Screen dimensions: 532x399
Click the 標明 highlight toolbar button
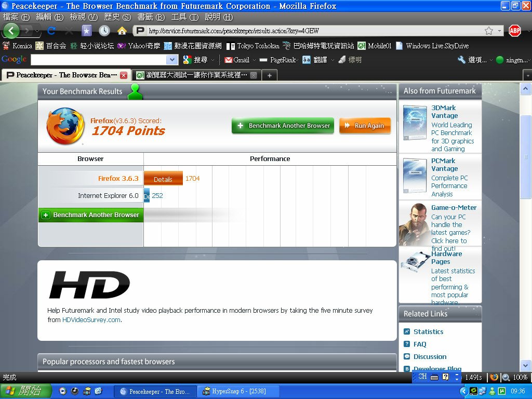point(350,60)
